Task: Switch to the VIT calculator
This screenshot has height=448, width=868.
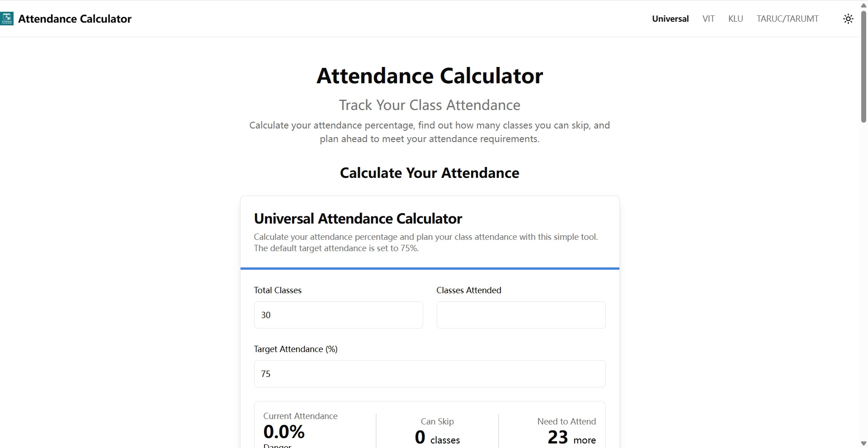Action: click(708, 19)
